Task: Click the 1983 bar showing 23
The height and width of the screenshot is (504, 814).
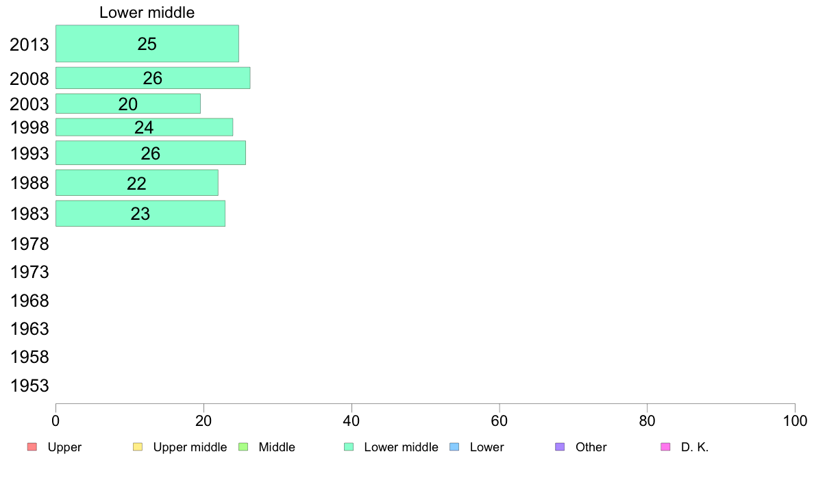Action: (x=140, y=214)
